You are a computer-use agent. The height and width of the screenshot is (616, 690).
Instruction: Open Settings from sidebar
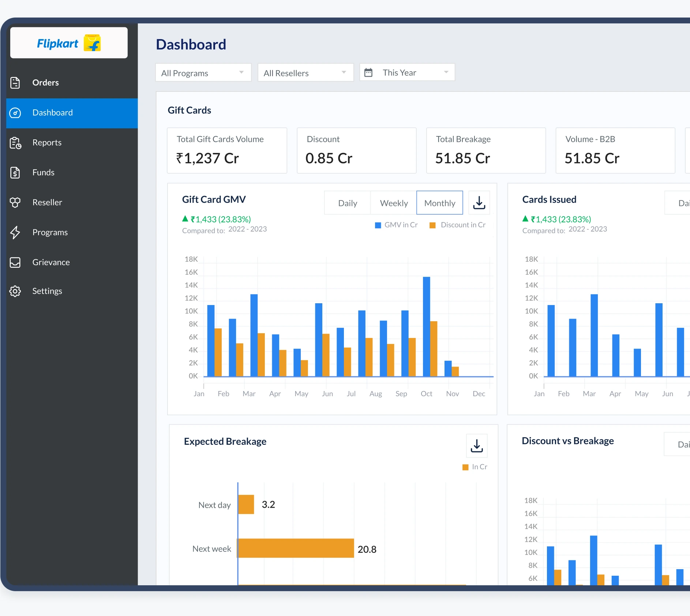72,291
